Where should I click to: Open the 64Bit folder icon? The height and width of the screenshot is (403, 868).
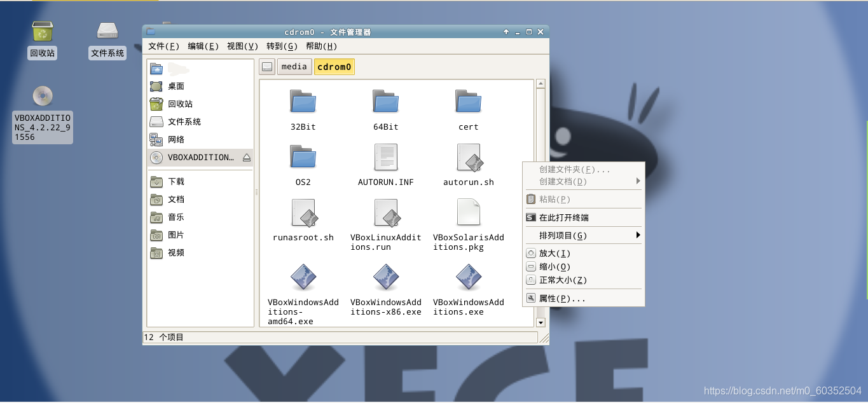(x=386, y=102)
